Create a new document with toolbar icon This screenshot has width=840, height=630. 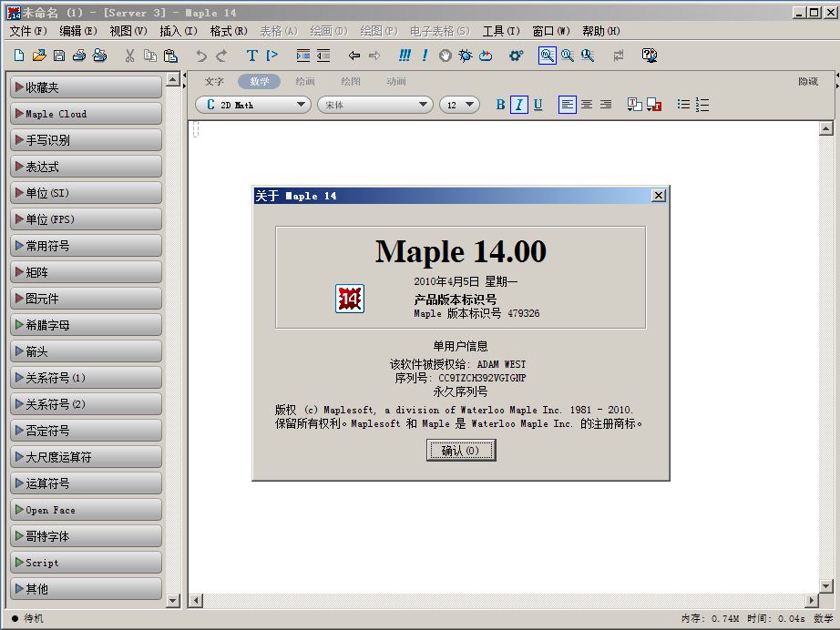[19, 56]
